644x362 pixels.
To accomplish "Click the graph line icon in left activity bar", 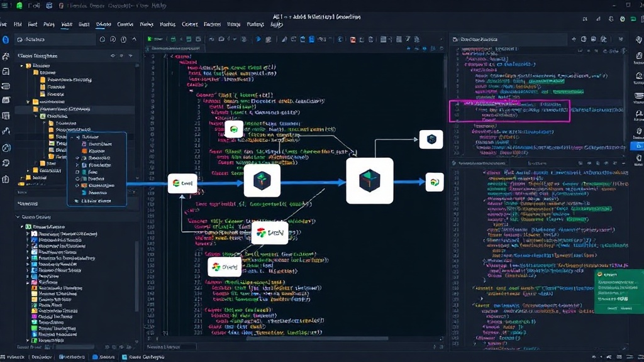I will click(6, 131).
